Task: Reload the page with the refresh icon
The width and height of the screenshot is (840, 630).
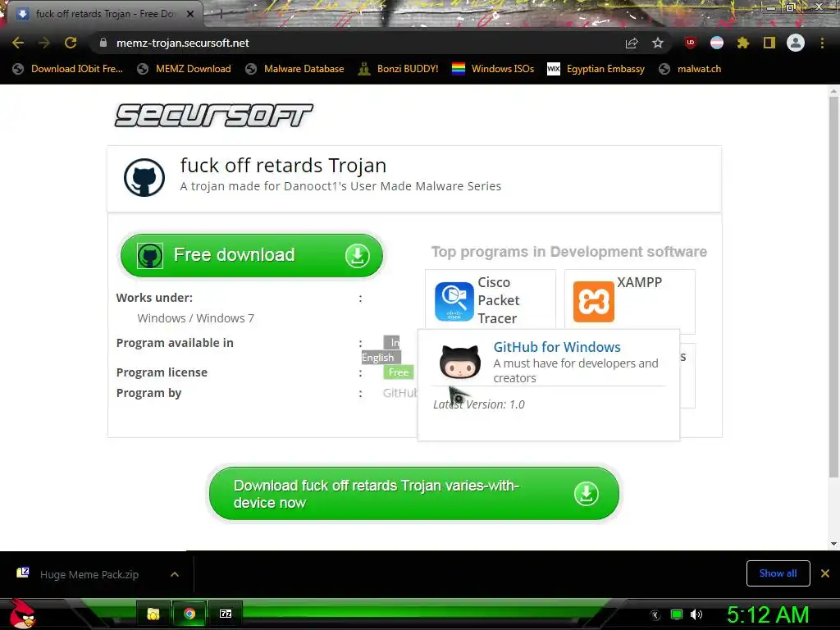Action: (71, 43)
